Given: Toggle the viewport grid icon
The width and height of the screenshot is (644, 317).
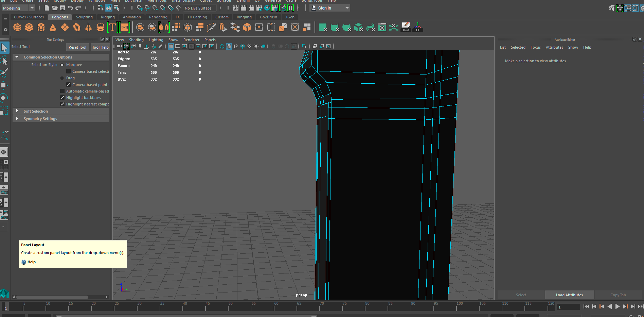Looking at the screenshot, I should click(171, 46).
